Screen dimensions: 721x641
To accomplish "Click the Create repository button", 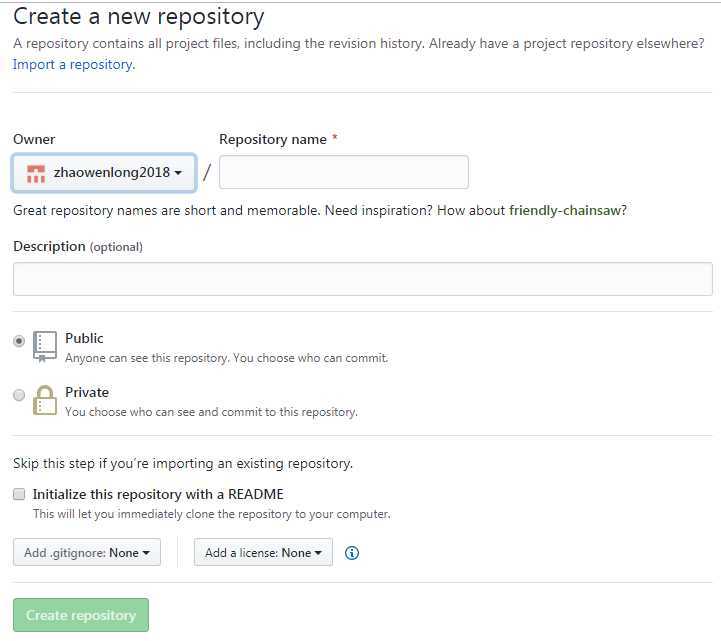I will click(81, 615).
